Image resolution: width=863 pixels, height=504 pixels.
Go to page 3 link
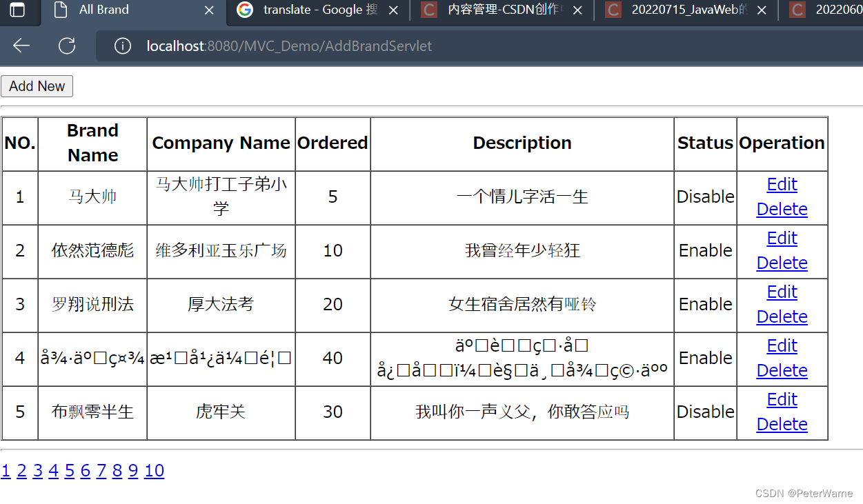(37, 471)
